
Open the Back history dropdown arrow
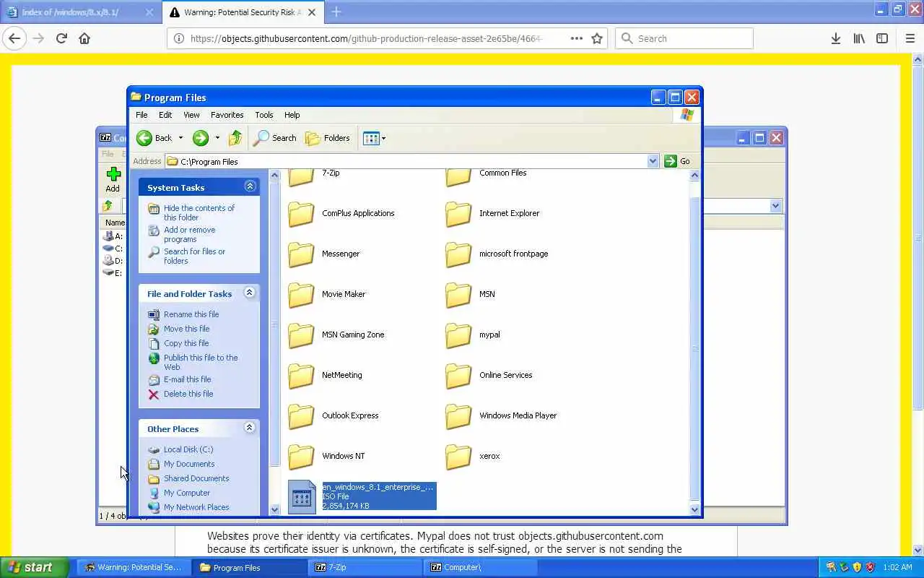pyautogui.click(x=180, y=138)
